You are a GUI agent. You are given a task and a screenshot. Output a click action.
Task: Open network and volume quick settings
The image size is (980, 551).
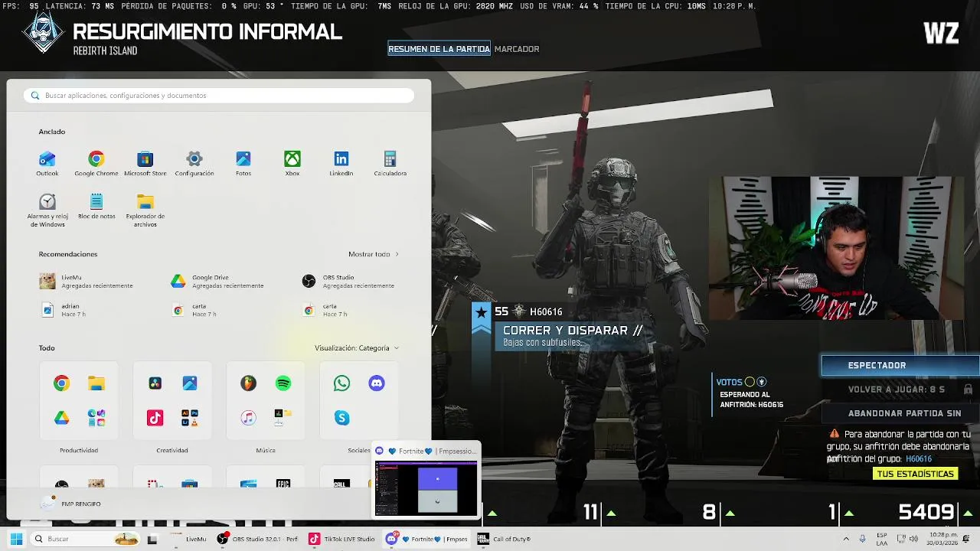click(907, 539)
